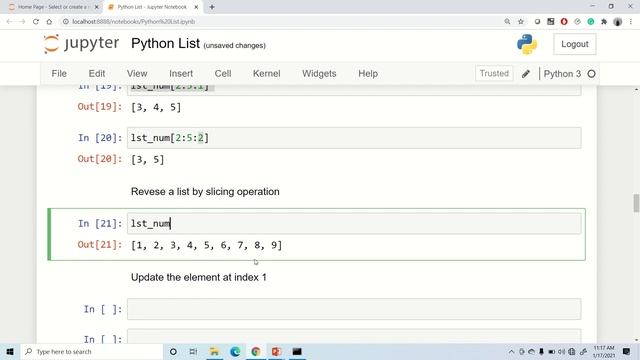Open the Chrome three-dot menu
The image size is (640, 360).
[x=631, y=22]
